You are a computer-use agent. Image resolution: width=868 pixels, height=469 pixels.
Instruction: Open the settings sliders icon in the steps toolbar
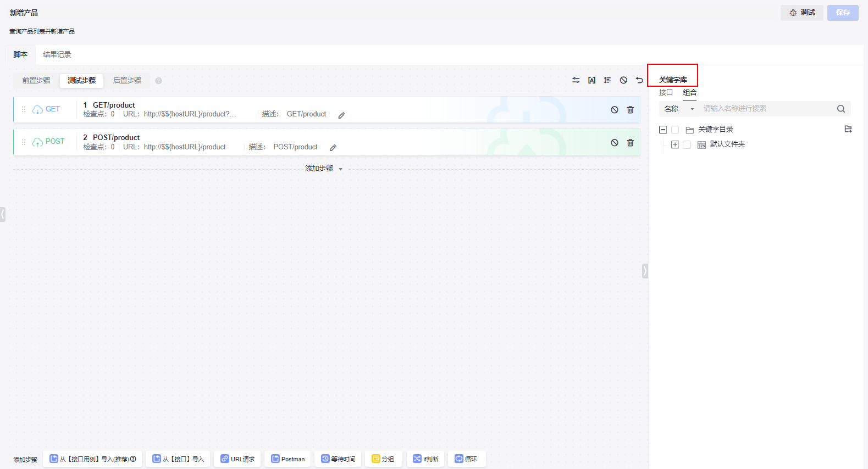tap(576, 80)
